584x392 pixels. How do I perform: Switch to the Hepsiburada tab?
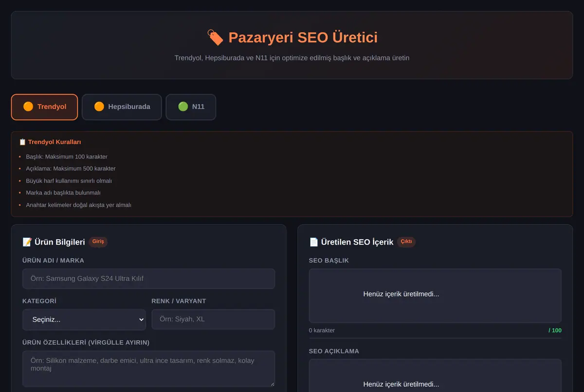pos(122,107)
